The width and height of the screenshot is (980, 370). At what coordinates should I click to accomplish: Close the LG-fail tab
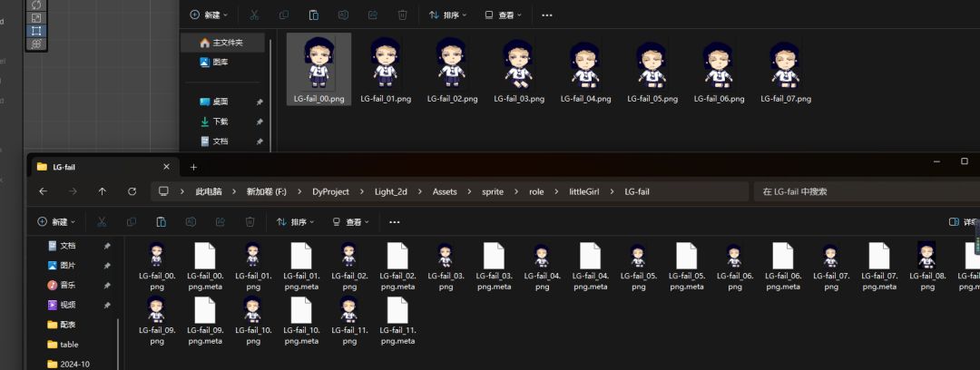166,167
